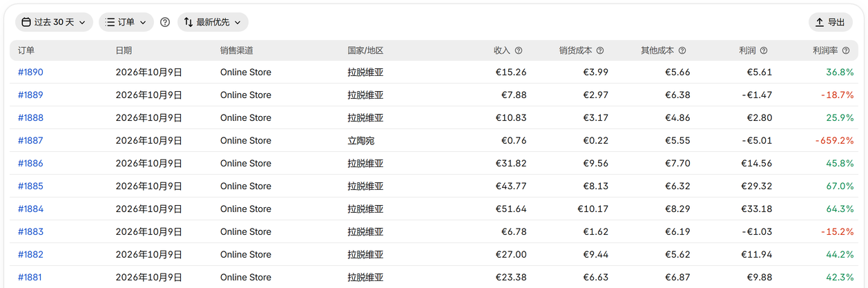Click the info icon beside 其他成本 header
Viewport: 868px width, 288px height.
pos(682,50)
